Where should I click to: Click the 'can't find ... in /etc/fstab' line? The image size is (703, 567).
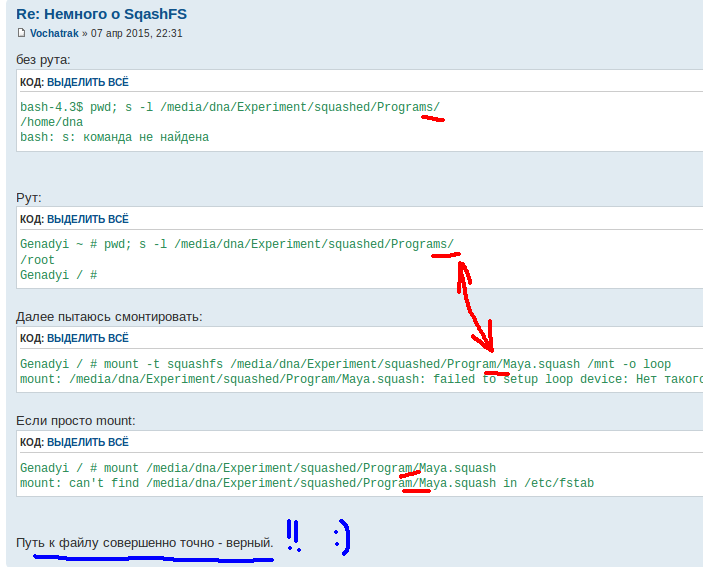click(307, 483)
